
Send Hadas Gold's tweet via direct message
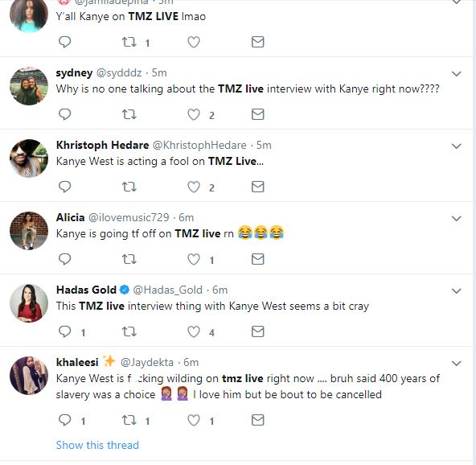coord(258,331)
